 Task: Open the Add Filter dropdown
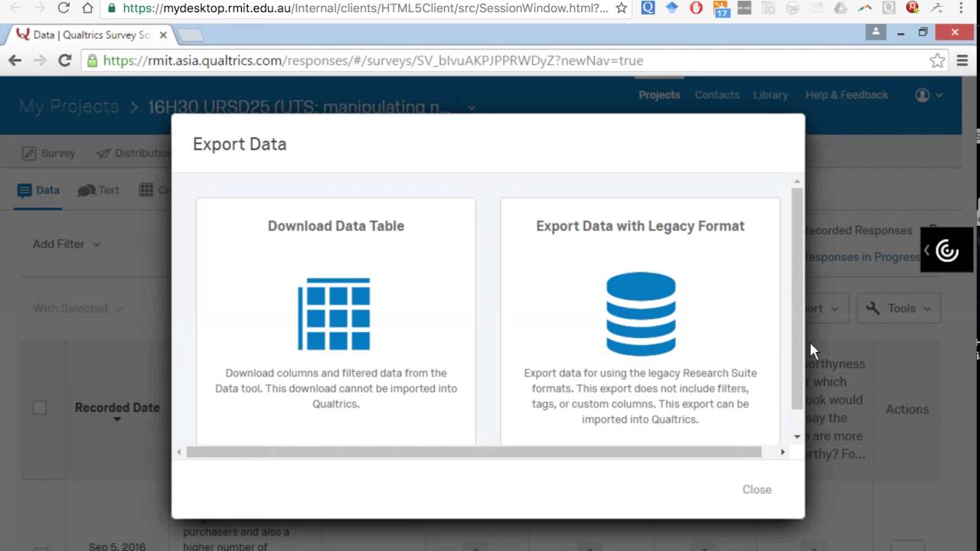(66, 244)
